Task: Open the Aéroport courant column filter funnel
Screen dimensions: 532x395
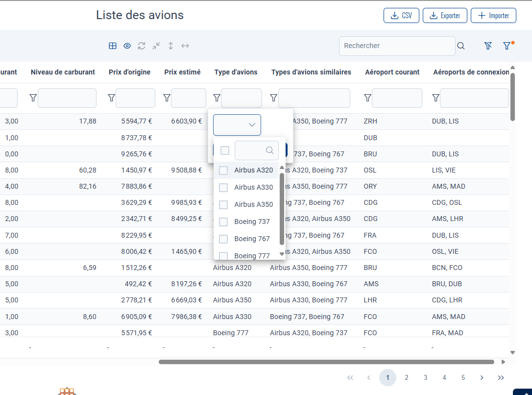Action: (x=367, y=98)
